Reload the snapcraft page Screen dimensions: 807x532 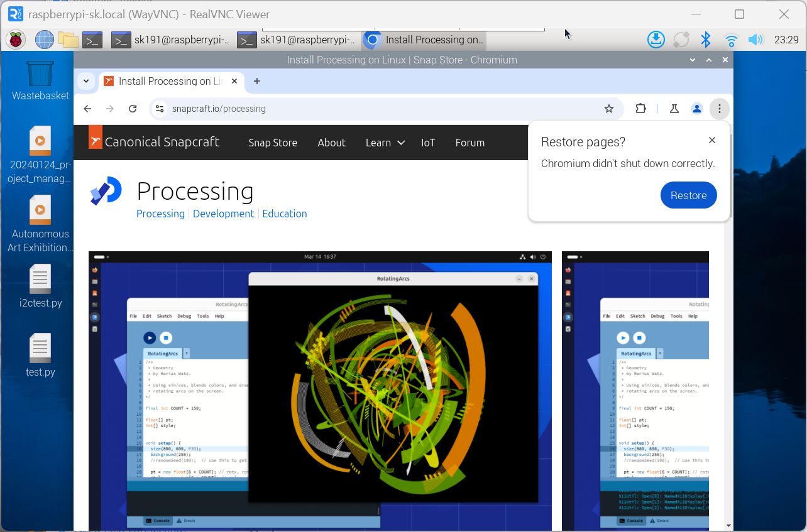tap(133, 109)
